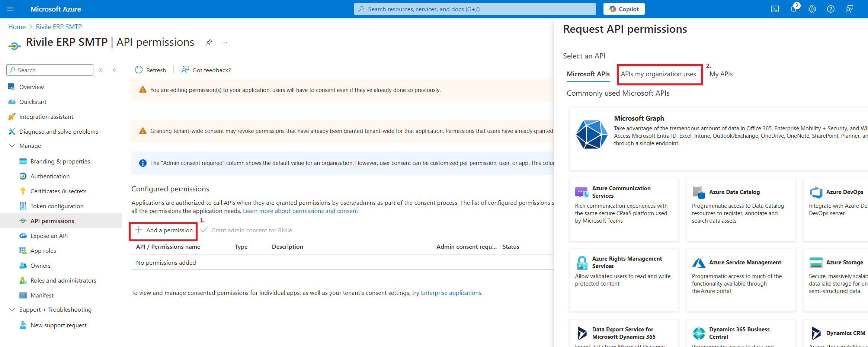
Task: Pin the API permissions page
Action: point(209,42)
